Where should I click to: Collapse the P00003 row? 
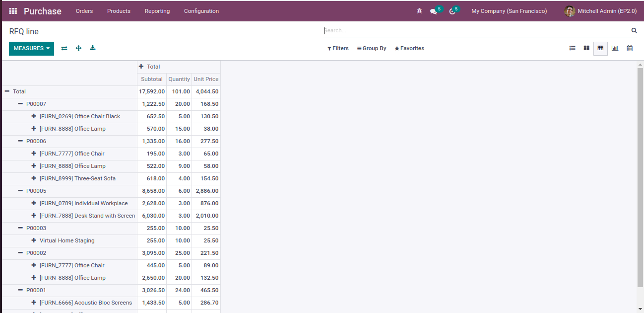click(x=20, y=228)
